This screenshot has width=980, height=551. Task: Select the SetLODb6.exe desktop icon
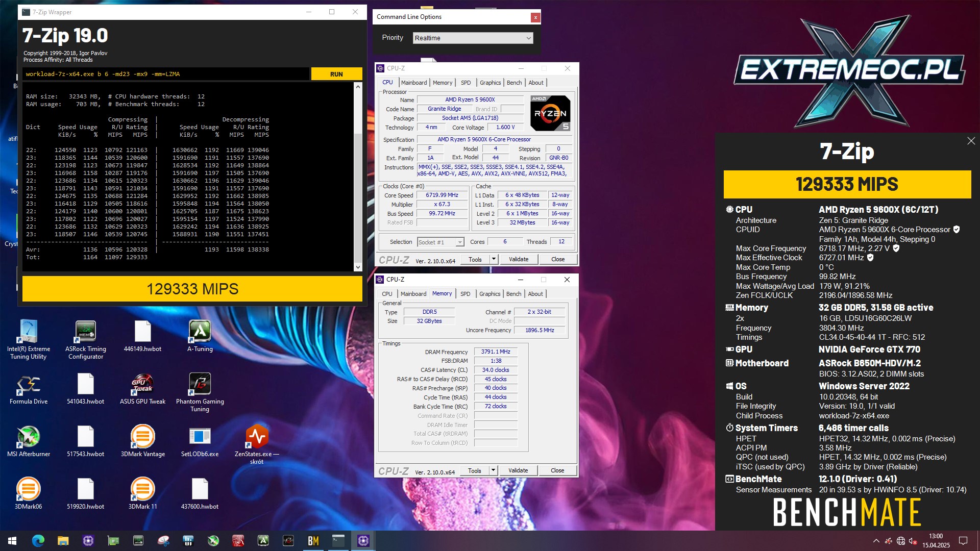(x=200, y=441)
